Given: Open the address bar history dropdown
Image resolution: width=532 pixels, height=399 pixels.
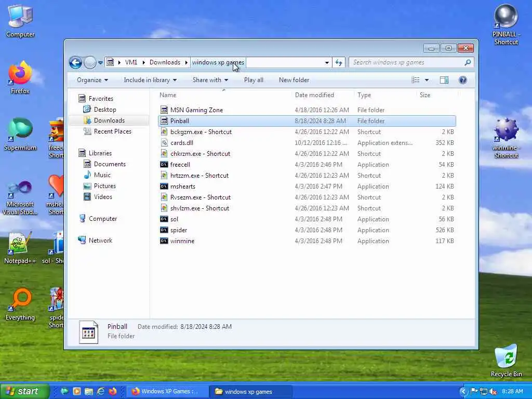Looking at the screenshot, I should click(x=327, y=62).
